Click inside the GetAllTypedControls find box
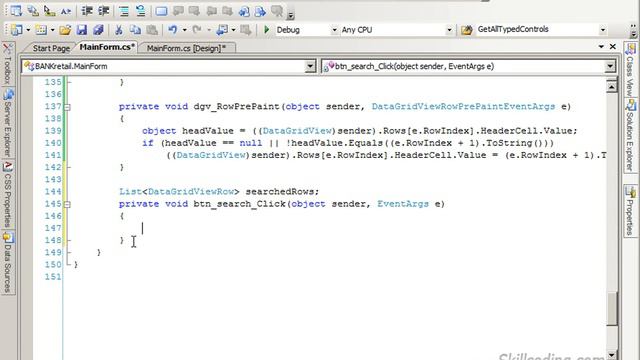The height and width of the screenshot is (360, 640). pos(537,29)
